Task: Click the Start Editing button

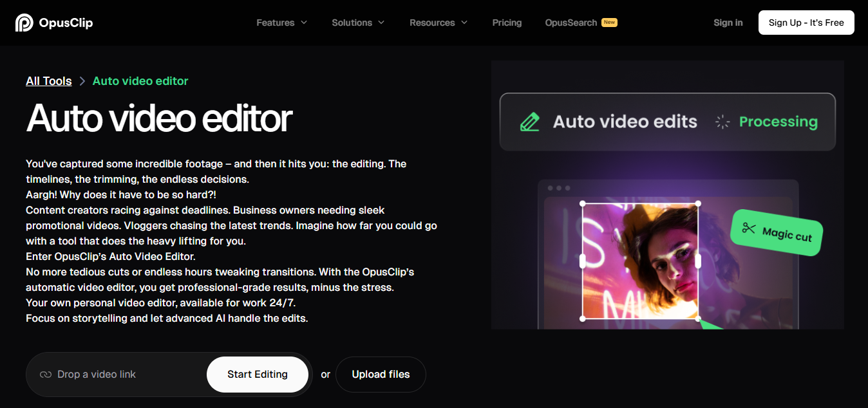Action: coord(257,374)
